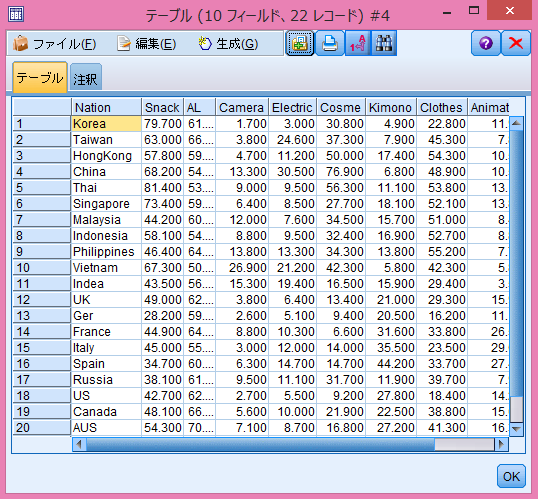Select the Vietnam cell
Image resolution: width=538 pixels, height=499 pixels.
tap(106, 268)
